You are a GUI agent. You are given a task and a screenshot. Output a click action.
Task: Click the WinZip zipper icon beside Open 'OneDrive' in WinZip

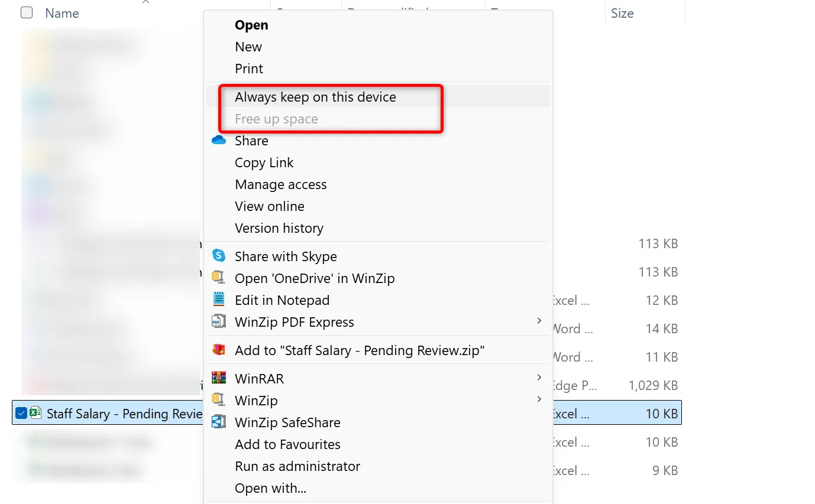point(219,278)
